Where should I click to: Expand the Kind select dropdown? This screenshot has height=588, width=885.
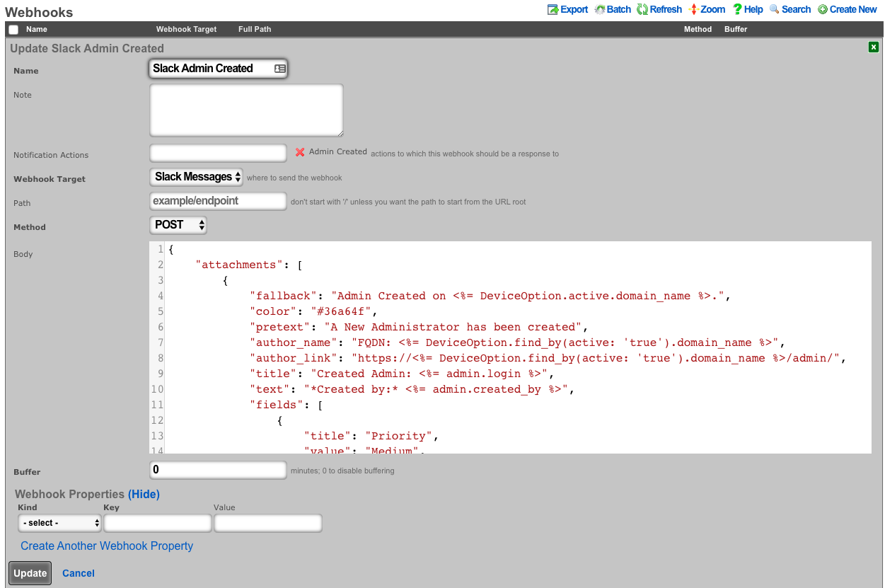pos(59,523)
